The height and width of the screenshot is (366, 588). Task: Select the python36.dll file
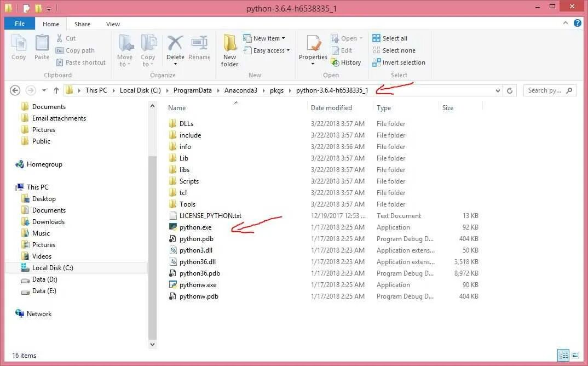tap(197, 262)
